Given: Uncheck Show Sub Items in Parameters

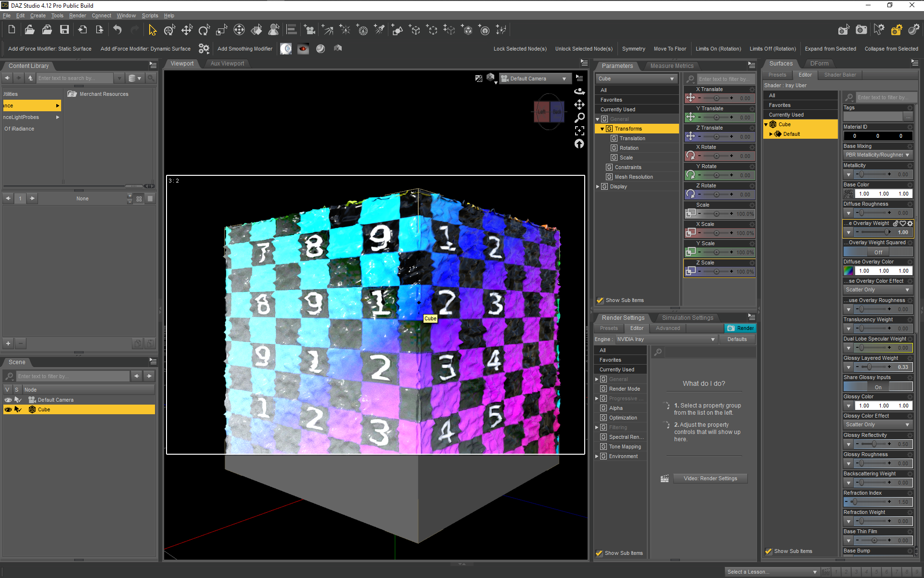Looking at the screenshot, I should (x=600, y=300).
